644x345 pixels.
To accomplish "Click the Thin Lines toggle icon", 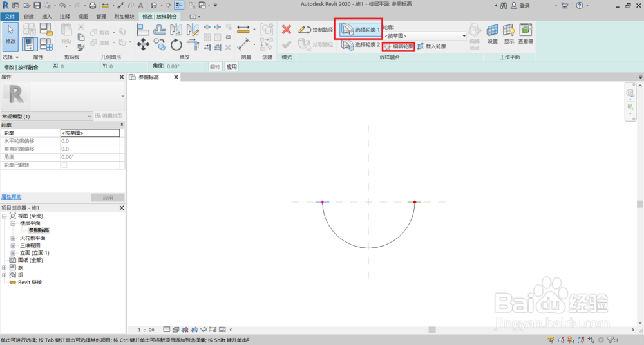I will tap(179, 5).
